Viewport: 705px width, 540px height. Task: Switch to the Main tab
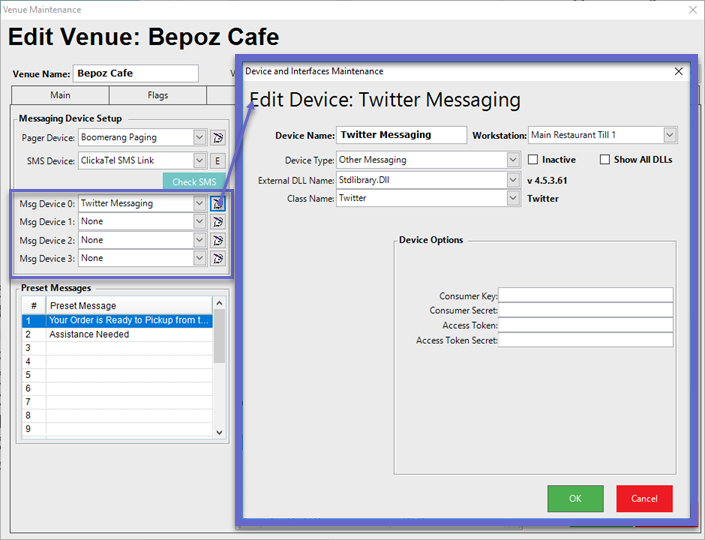[60, 96]
